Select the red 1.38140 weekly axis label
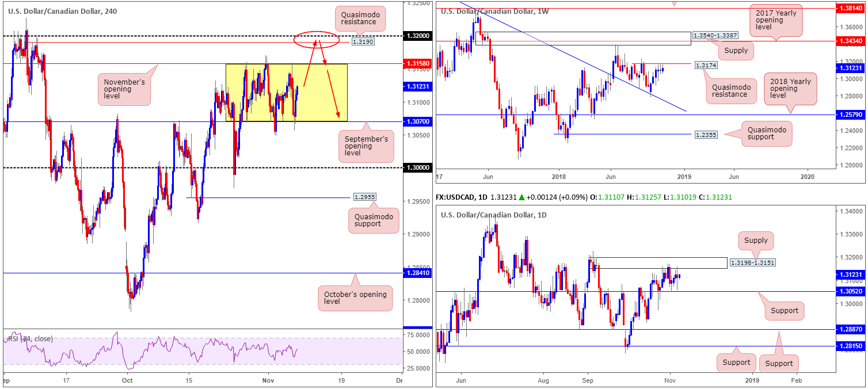Viewport: 868px width, 389px height. click(850, 9)
